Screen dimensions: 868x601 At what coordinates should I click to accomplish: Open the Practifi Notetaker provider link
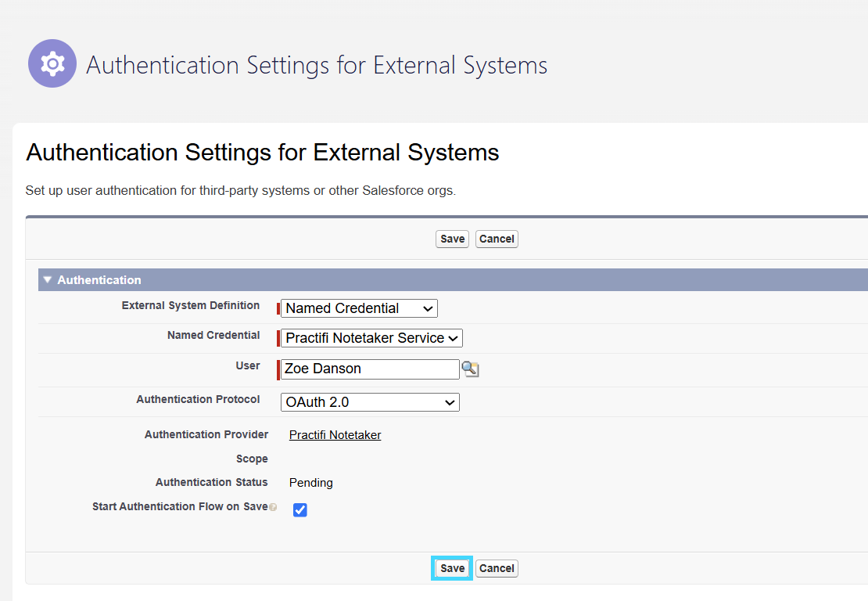click(x=335, y=435)
